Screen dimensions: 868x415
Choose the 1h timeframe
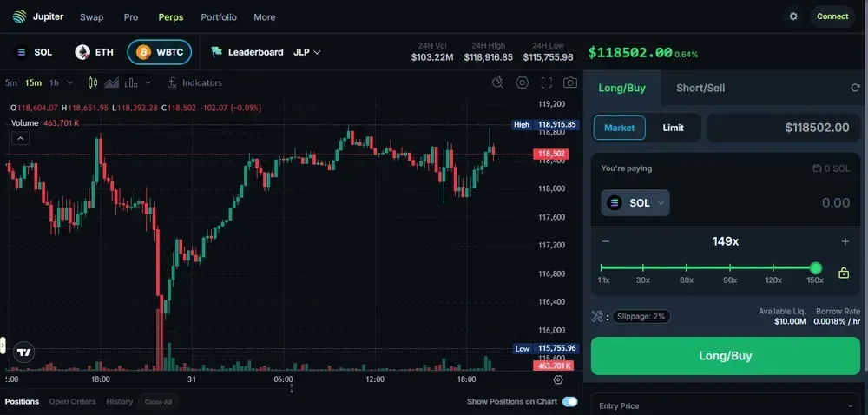click(x=54, y=83)
